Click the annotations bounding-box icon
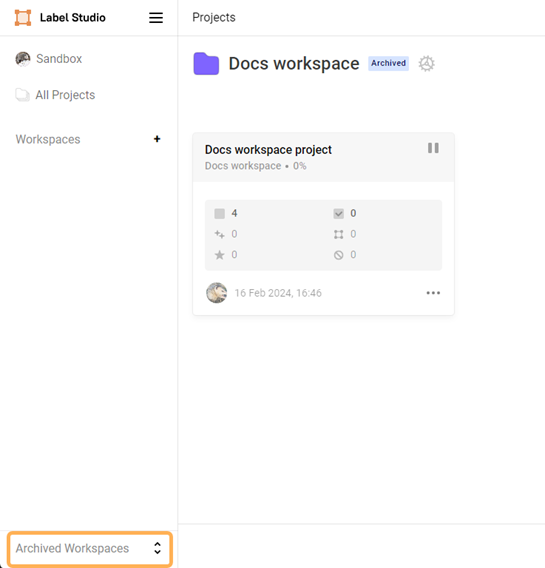The width and height of the screenshot is (545, 568). pos(338,234)
